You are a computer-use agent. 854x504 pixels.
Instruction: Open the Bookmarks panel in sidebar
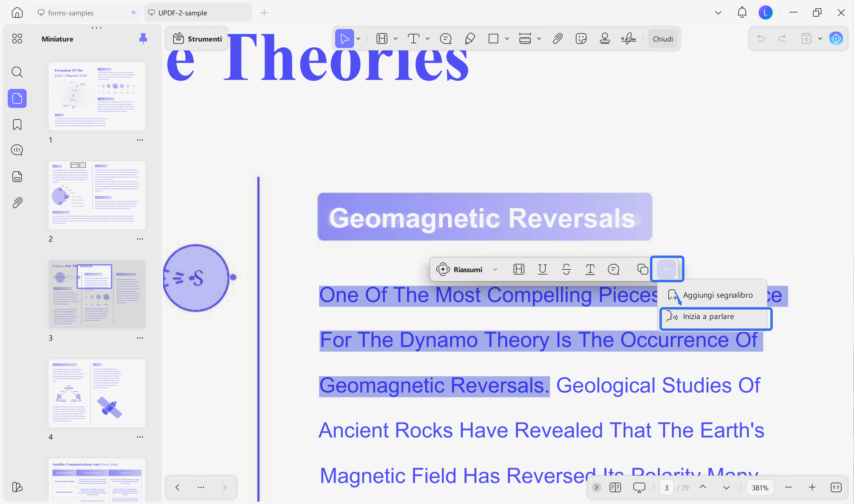17,125
